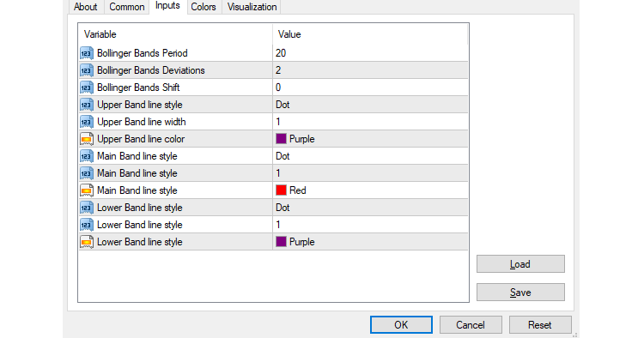The height and width of the screenshot is (338, 644).
Task: Click the purple swatch in the last Lower Band row
Action: point(281,242)
